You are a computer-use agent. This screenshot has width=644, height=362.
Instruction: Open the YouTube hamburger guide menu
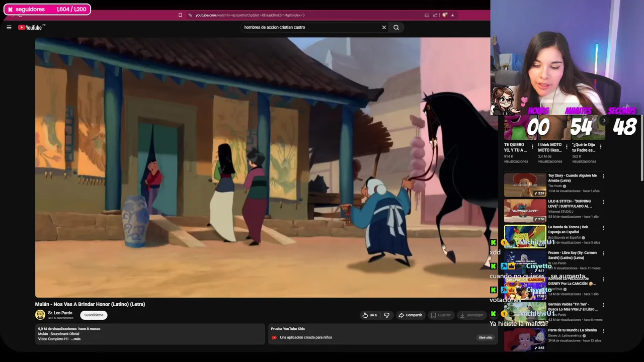[x=9, y=28]
